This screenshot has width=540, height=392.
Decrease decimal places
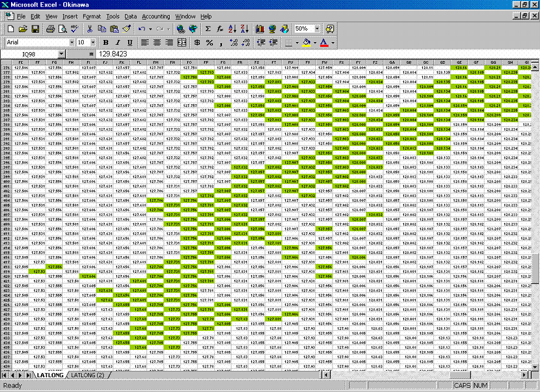246,42
